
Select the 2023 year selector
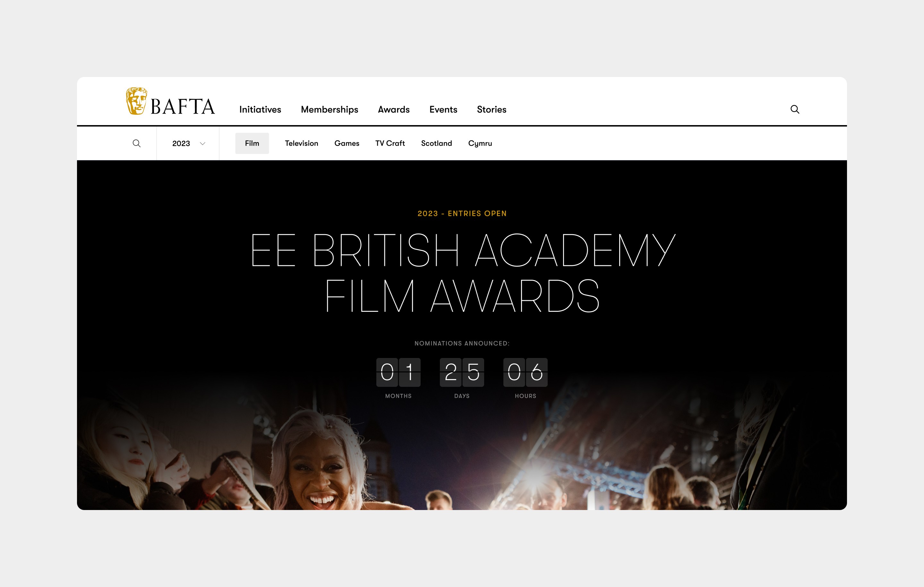182,143
